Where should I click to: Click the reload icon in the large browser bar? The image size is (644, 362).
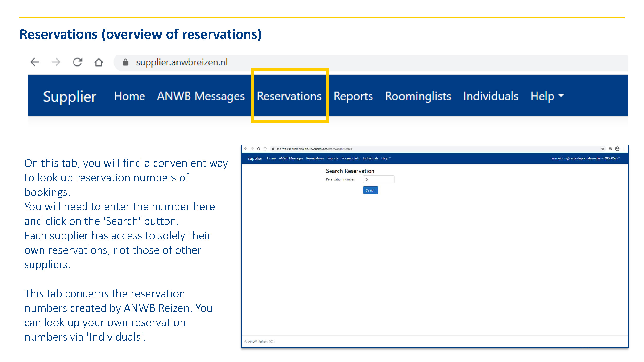pyautogui.click(x=77, y=62)
